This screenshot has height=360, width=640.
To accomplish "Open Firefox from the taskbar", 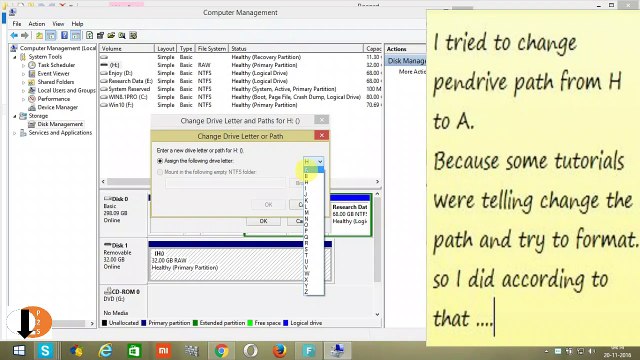I will click(279, 351).
